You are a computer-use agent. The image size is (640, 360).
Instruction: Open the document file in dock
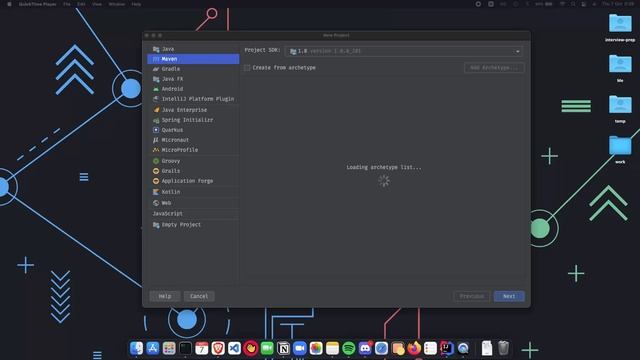click(487, 348)
